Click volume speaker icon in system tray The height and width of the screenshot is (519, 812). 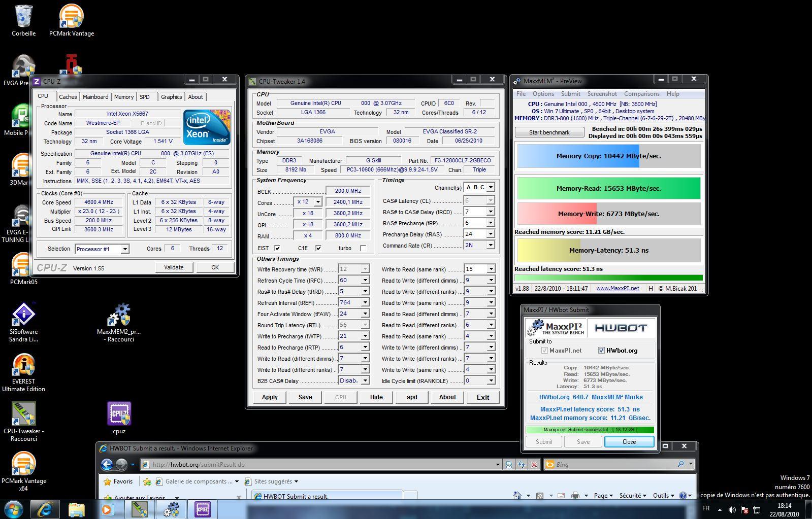tap(732, 509)
